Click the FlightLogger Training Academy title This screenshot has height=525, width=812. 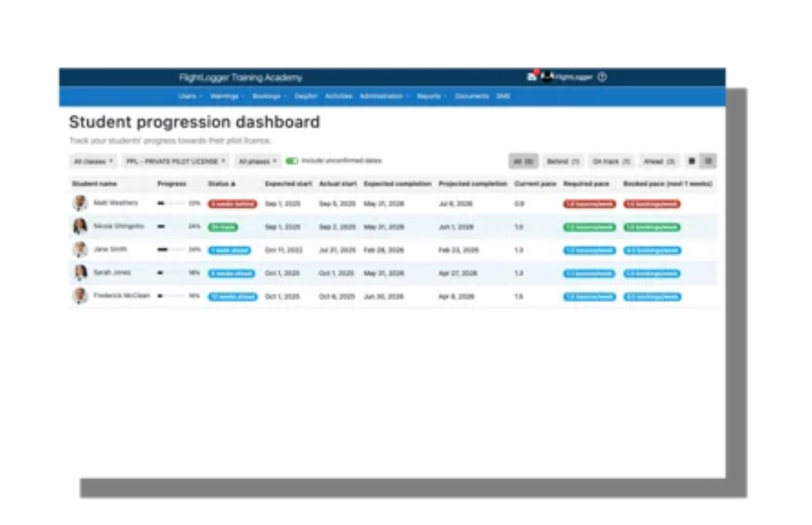click(241, 78)
